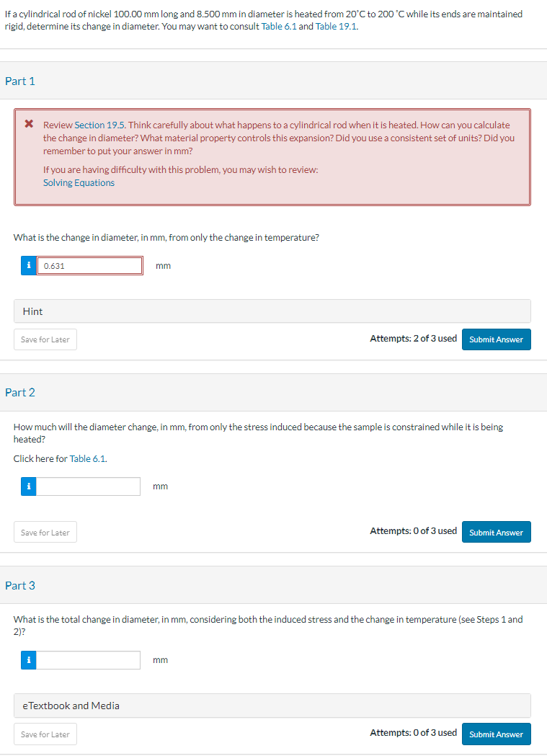Submit Answer for Part 3
547x756 pixels.
click(x=497, y=734)
